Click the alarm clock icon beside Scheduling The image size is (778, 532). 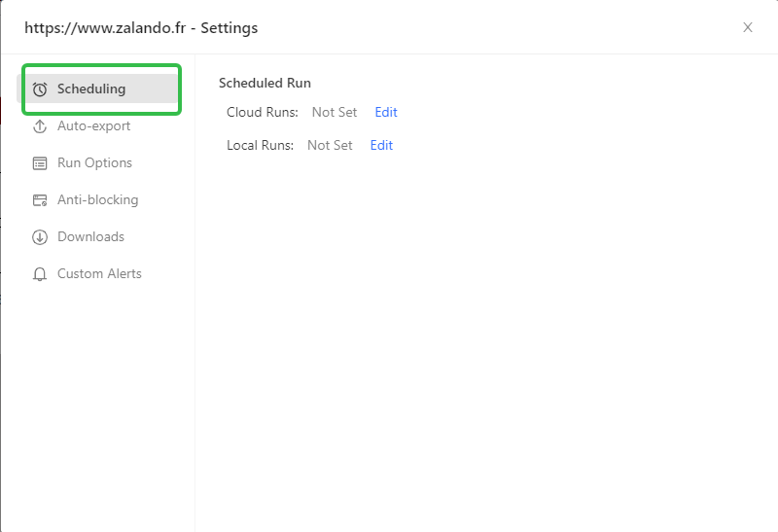tap(40, 89)
